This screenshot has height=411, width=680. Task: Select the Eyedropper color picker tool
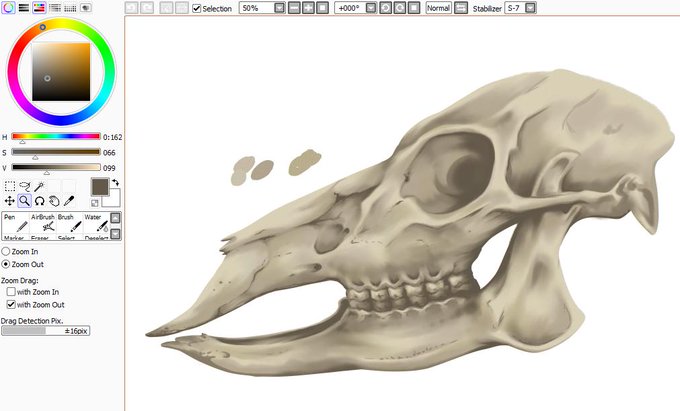click(x=69, y=201)
